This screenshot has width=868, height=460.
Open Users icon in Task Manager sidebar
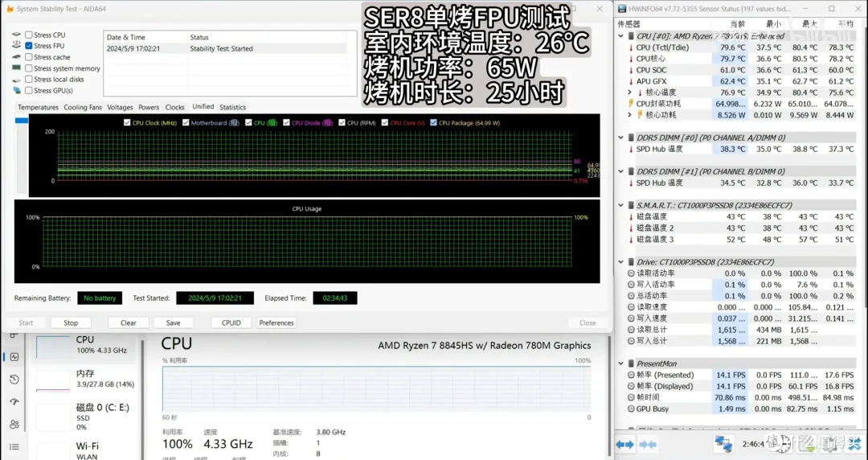click(14, 425)
